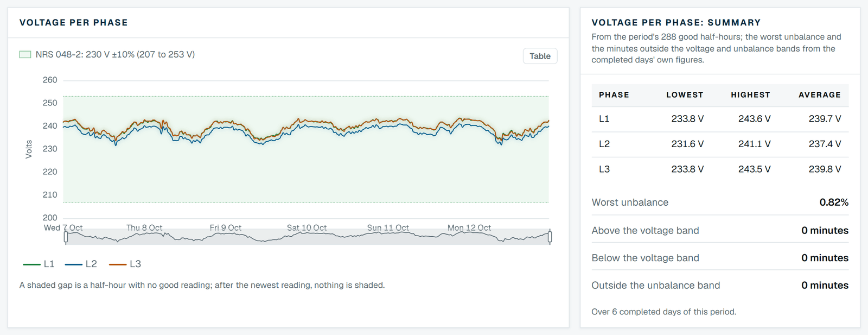Click the green NRS 048-2 band swatch
The width and height of the screenshot is (868, 335).
(25, 54)
